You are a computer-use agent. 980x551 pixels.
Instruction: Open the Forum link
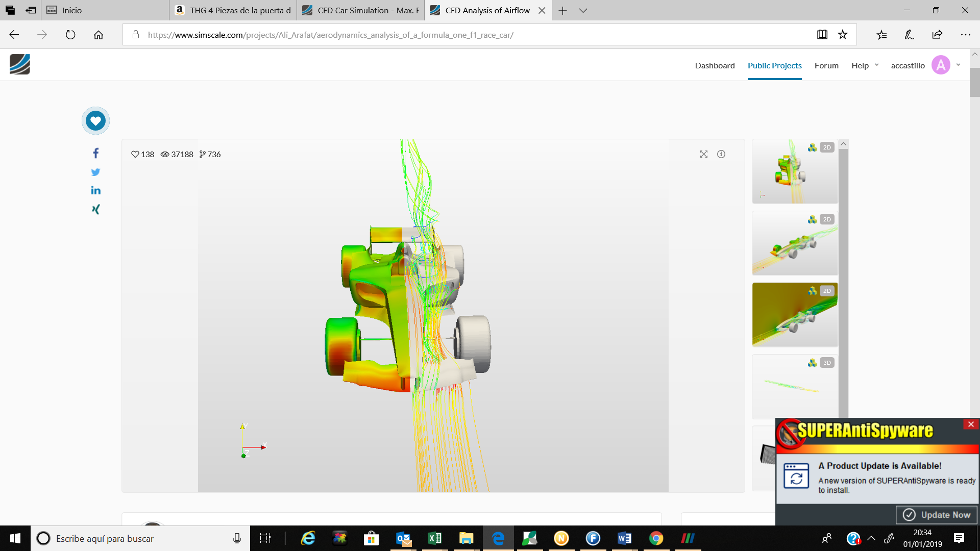pos(826,65)
